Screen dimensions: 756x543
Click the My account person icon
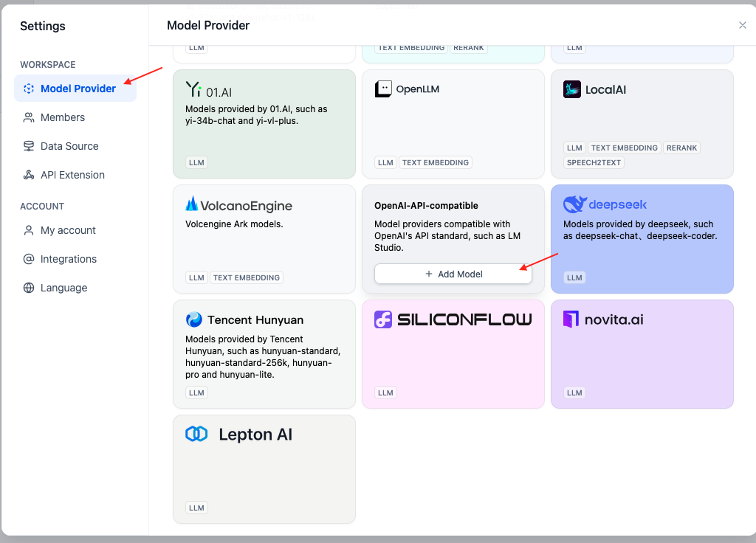tap(29, 230)
